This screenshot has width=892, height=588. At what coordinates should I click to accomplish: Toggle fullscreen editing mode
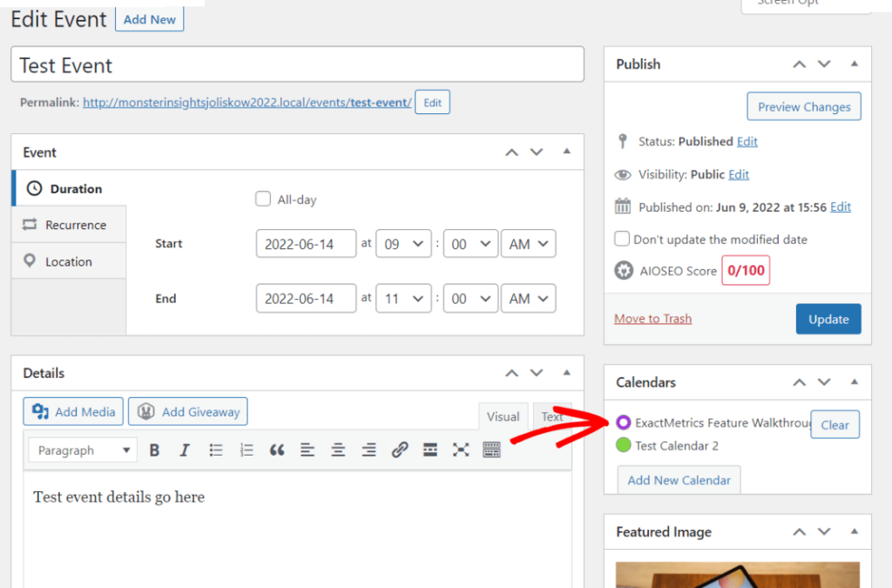(x=460, y=449)
